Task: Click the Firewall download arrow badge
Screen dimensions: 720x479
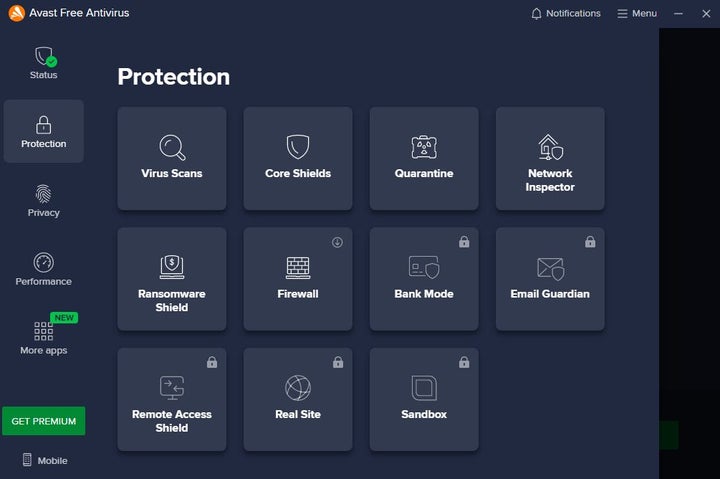Action: (x=337, y=242)
